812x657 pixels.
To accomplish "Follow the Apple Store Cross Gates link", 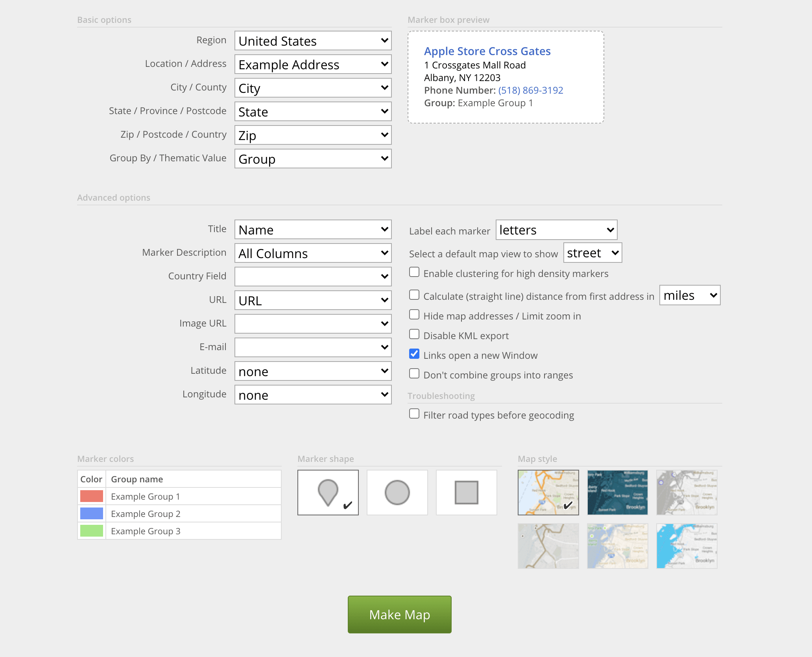I will (487, 51).
